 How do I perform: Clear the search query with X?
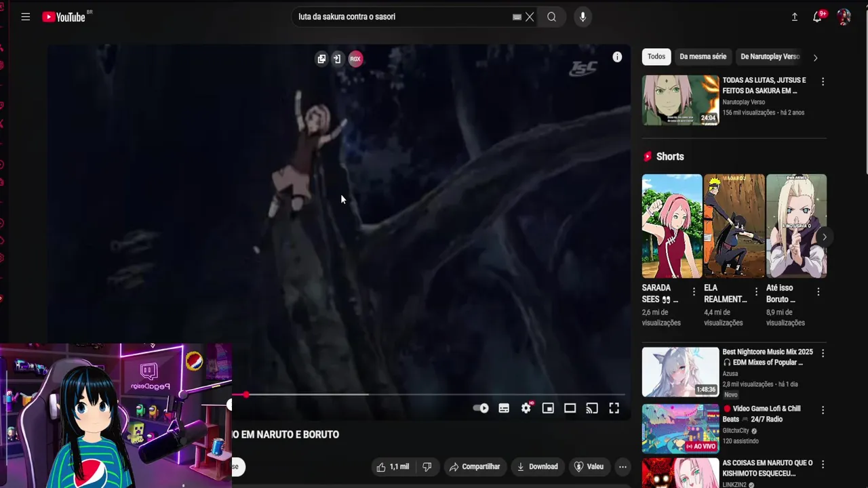point(530,17)
